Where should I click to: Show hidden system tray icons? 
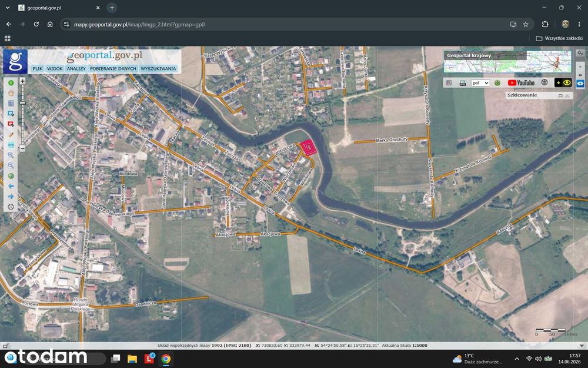(517, 359)
